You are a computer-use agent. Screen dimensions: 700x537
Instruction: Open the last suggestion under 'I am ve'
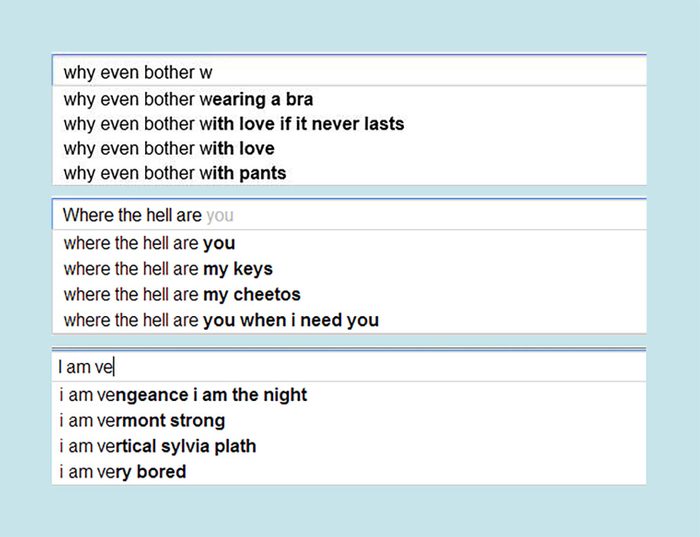(x=122, y=471)
